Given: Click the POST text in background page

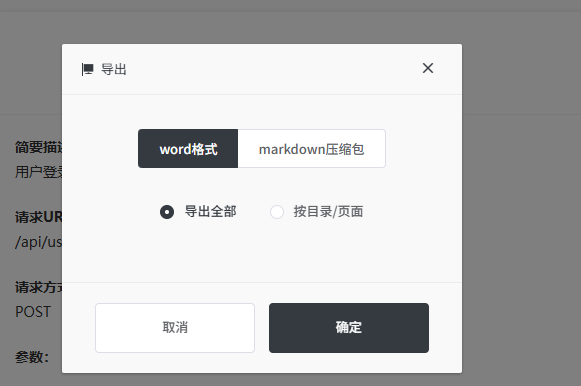Looking at the screenshot, I should [33, 312].
